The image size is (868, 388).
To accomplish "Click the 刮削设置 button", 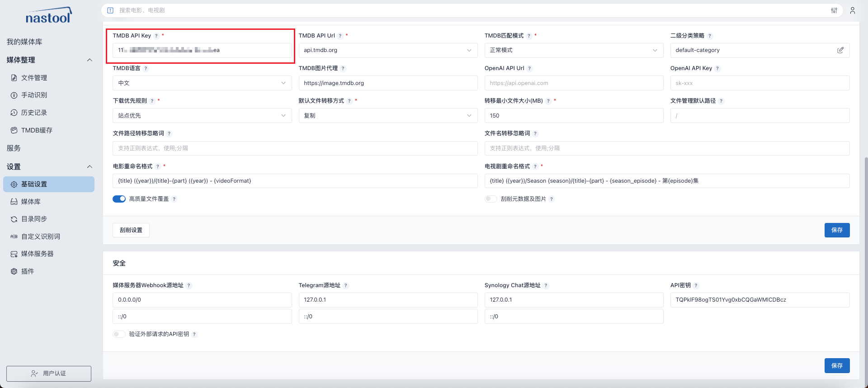I will tap(131, 230).
